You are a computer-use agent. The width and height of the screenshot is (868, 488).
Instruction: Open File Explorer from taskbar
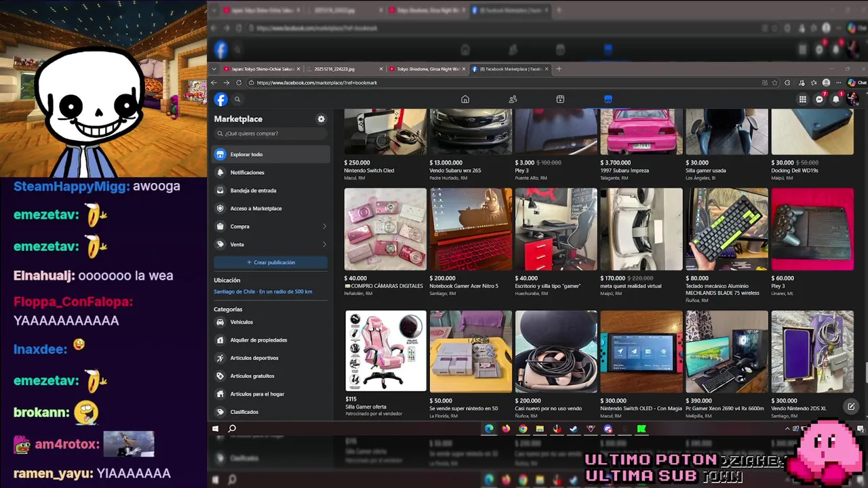coord(540,428)
